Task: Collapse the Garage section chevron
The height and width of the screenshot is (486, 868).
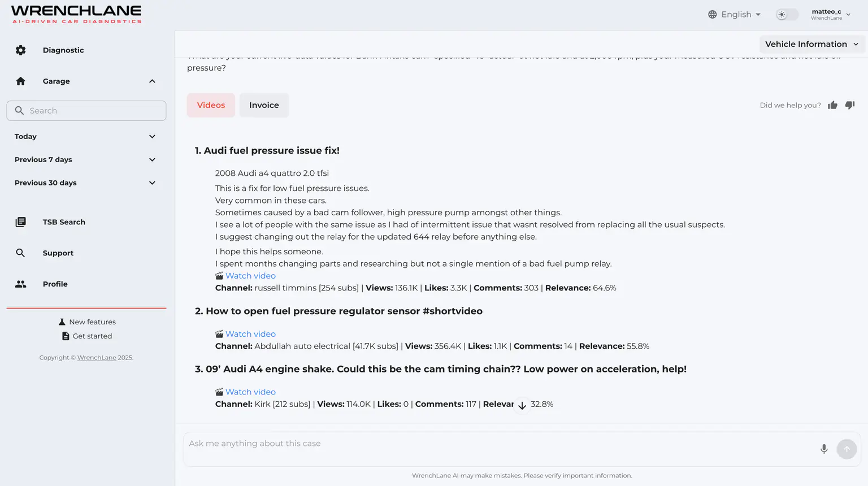Action: tap(152, 81)
